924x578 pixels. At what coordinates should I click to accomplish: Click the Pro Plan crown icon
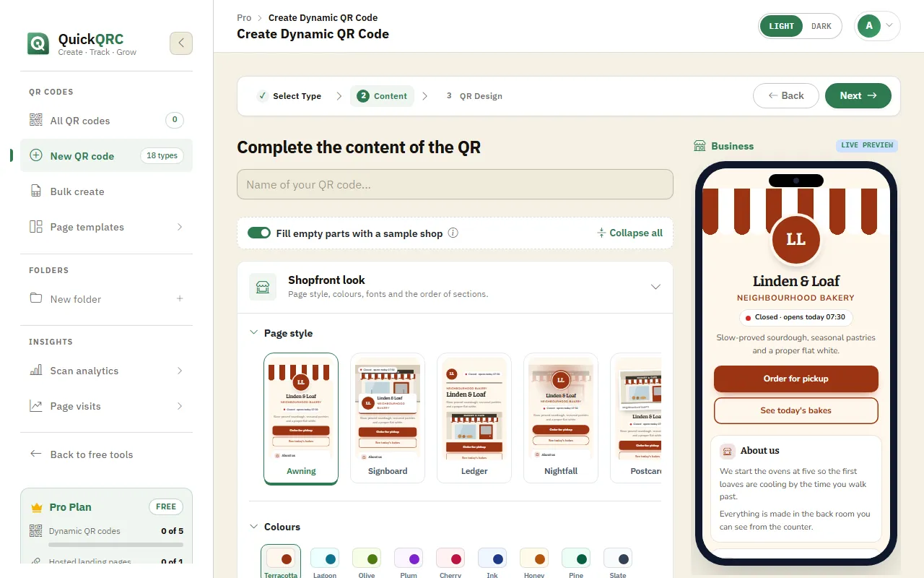(x=37, y=507)
